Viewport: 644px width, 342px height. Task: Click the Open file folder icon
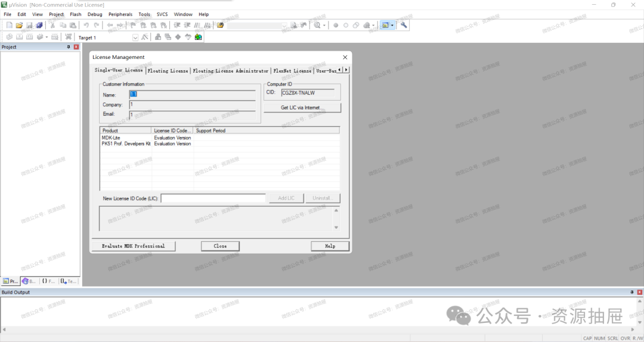[x=19, y=26]
